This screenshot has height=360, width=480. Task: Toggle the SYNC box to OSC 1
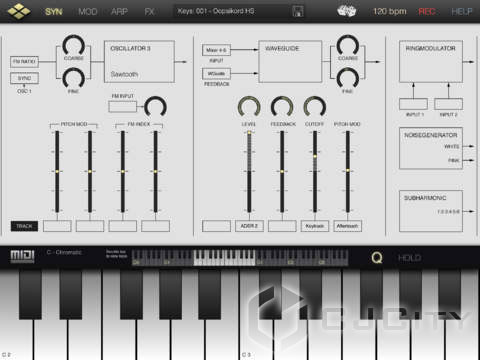click(24, 78)
